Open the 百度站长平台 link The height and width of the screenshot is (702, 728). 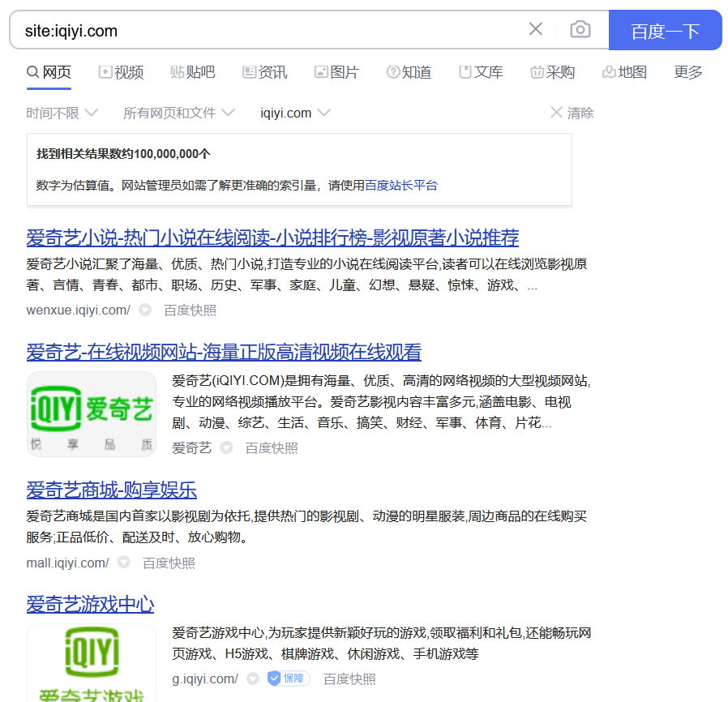(x=401, y=186)
